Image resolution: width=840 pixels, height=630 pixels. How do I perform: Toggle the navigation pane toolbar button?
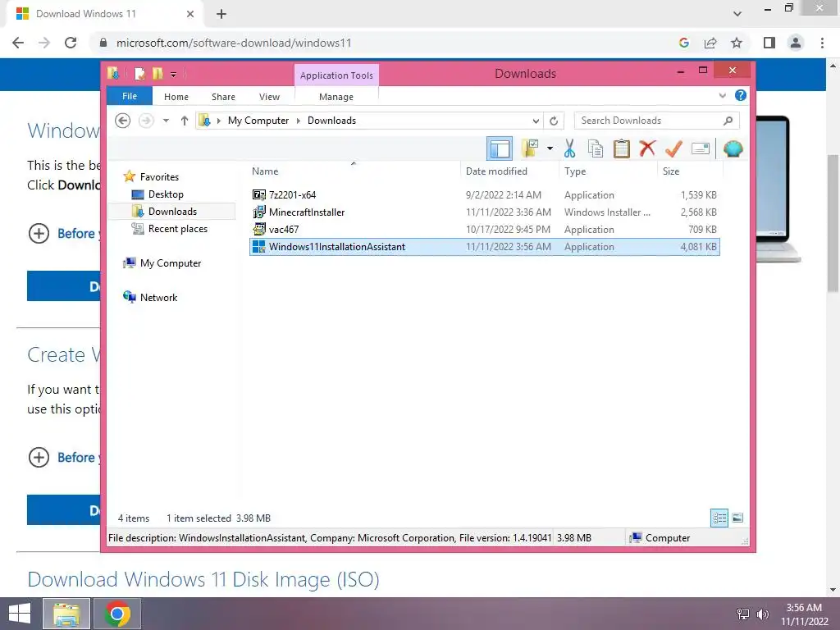tap(500, 148)
